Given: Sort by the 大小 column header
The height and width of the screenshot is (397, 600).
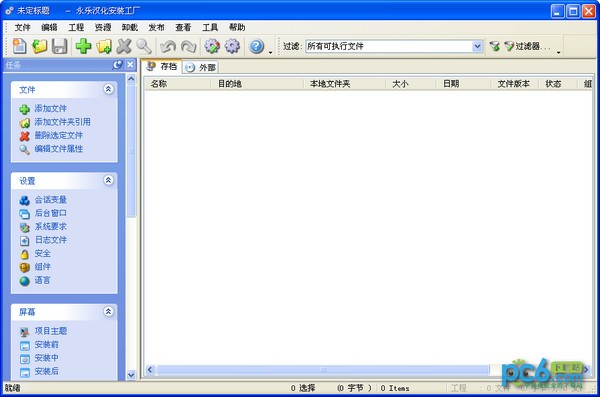Looking at the screenshot, I should click(411, 84).
